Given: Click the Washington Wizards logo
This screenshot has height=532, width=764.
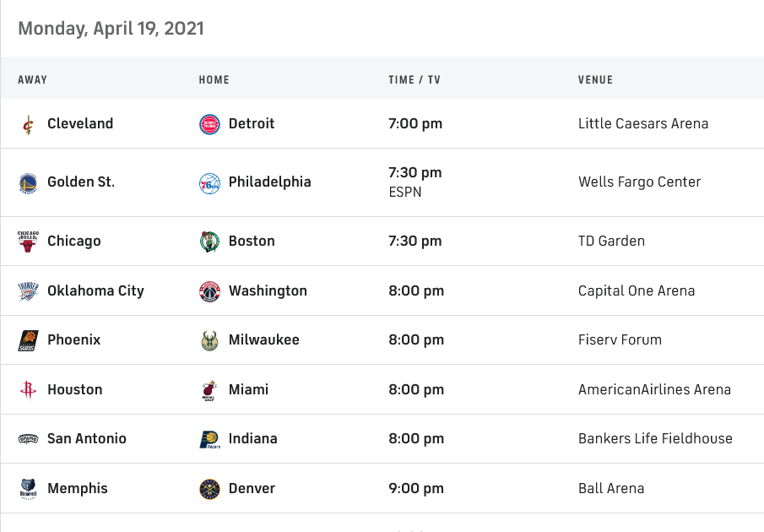Looking at the screenshot, I should (x=209, y=291).
